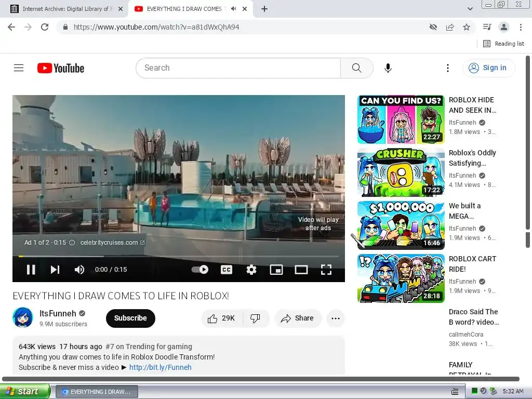
Task: Subscribe to ItsFunneh
Action: [x=130, y=318]
